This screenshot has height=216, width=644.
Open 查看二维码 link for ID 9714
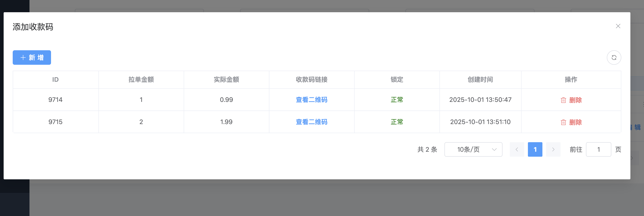point(311,100)
